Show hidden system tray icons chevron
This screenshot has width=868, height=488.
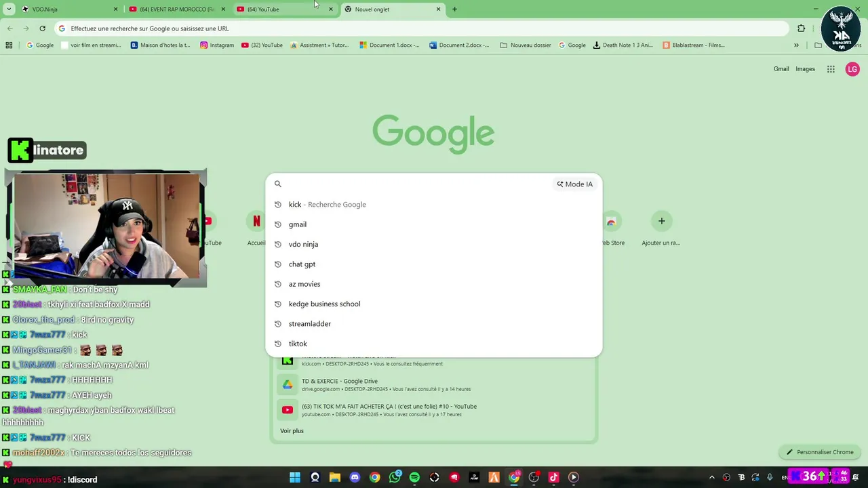pos(712,477)
